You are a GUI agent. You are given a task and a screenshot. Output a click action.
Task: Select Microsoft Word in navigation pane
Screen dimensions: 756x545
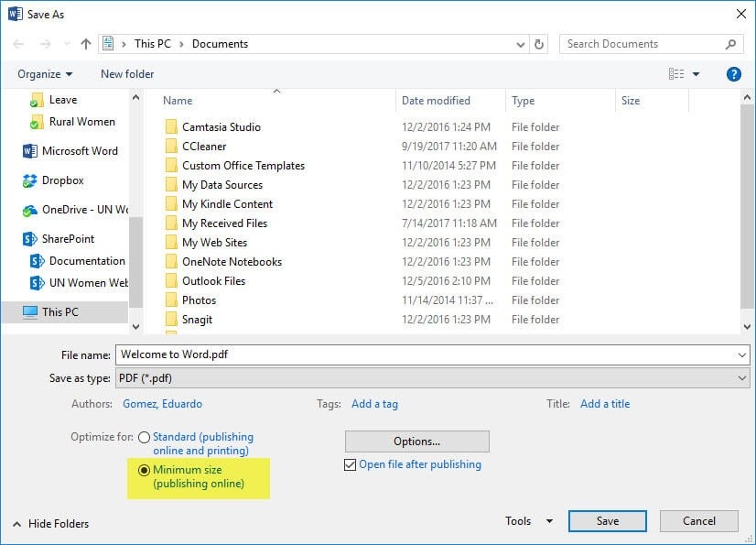coord(70,151)
